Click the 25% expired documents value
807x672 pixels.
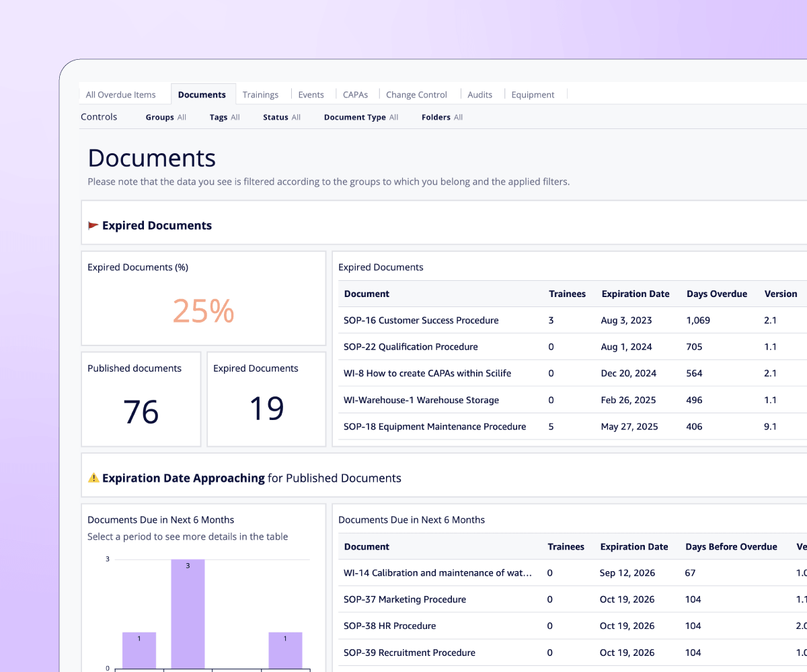(x=203, y=311)
